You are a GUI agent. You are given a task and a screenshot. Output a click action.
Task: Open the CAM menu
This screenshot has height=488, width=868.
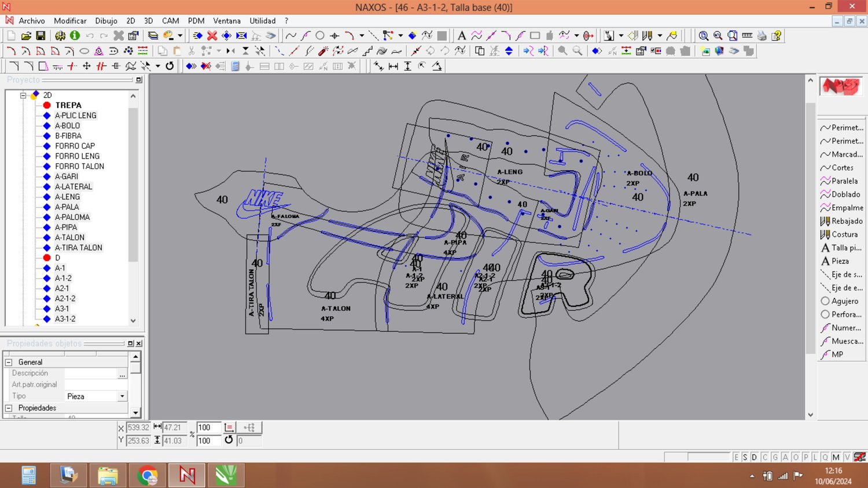171,21
